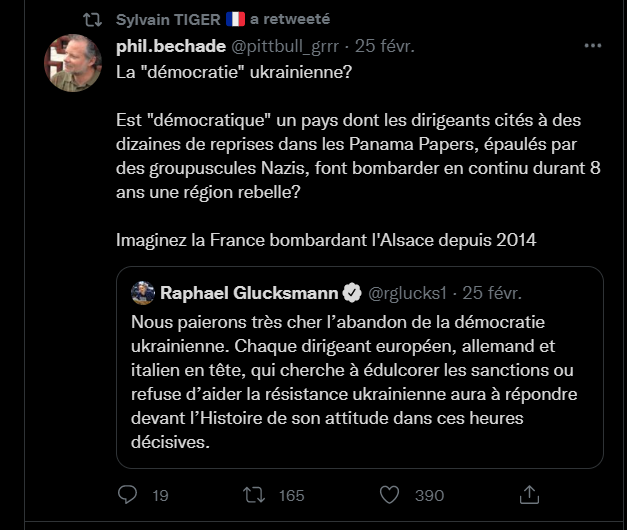Click the 25 févr. tweet timestamp
This screenshot has width=627, height=530.
coord(384,46)
